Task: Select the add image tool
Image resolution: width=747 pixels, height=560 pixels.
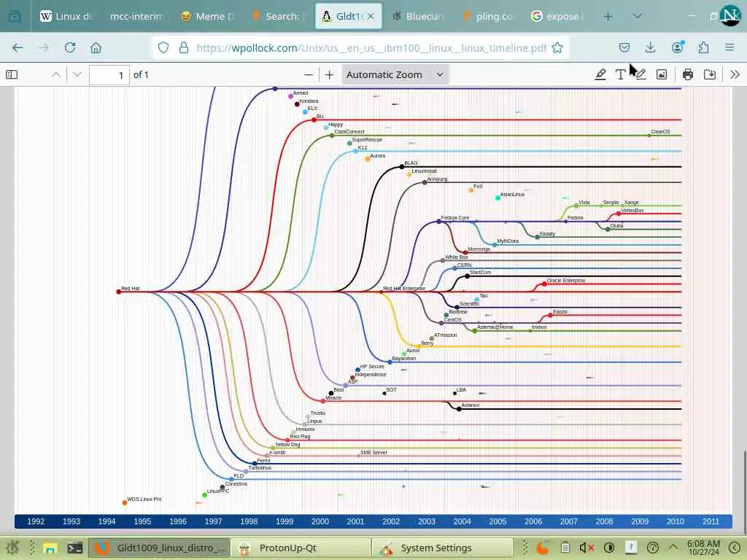Action: (661, 75)
